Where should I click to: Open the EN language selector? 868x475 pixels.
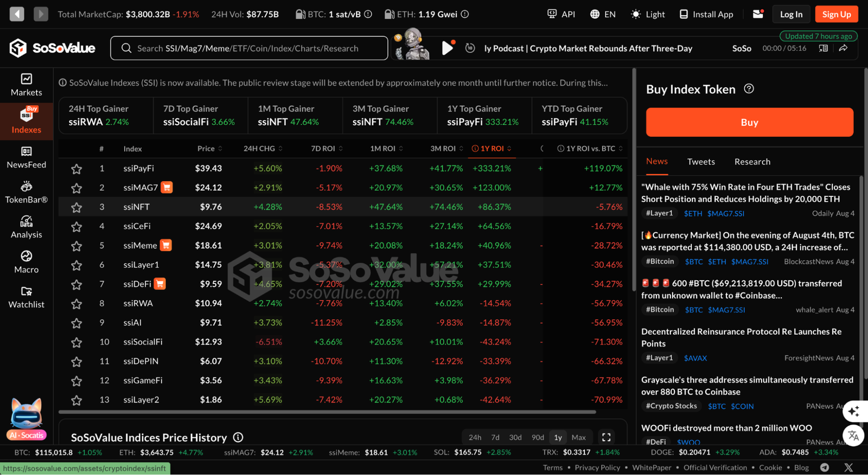click(603, 14)
